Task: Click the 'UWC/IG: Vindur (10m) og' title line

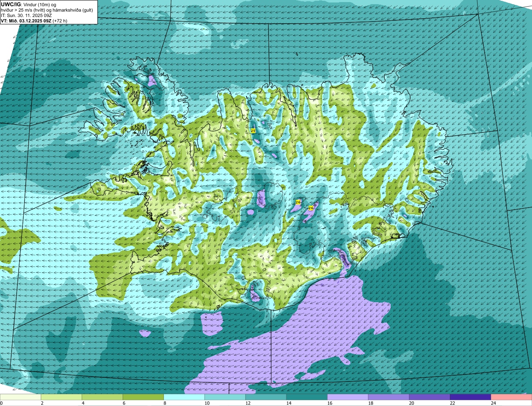Action: [29, 5]
